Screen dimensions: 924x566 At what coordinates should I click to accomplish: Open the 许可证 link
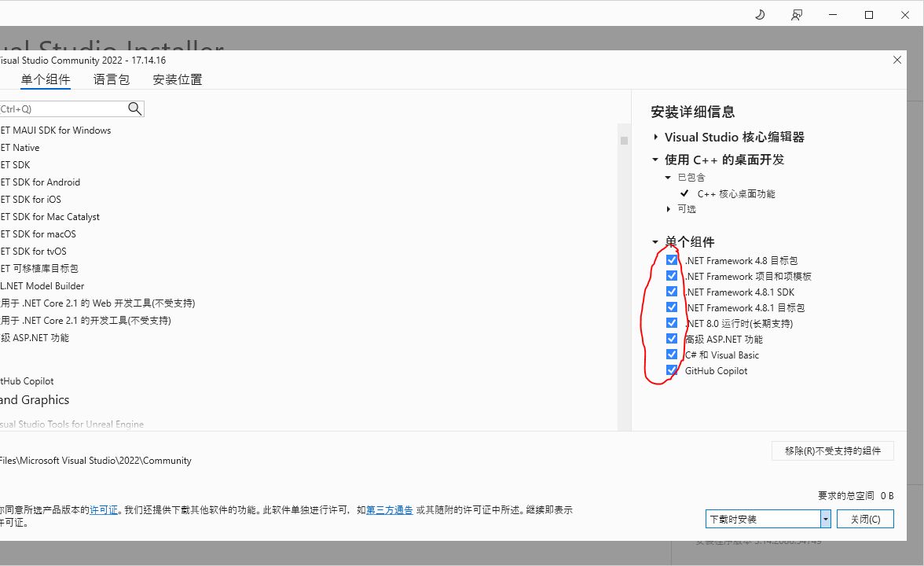[x=104, y=509]
